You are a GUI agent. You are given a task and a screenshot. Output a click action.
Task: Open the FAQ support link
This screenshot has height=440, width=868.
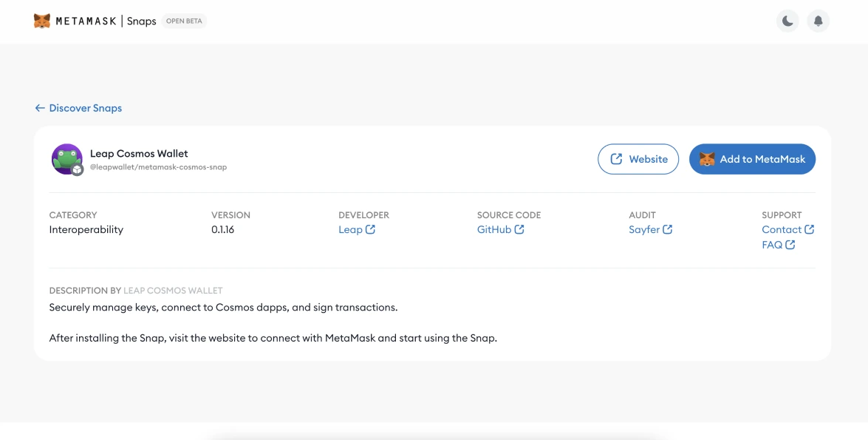(x=779, y=245)
